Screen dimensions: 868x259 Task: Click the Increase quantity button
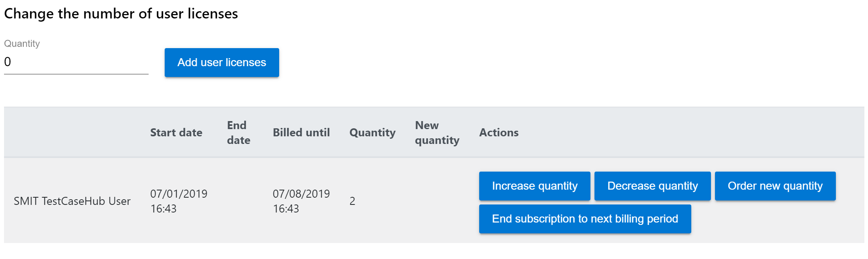[x=534, y=186]
